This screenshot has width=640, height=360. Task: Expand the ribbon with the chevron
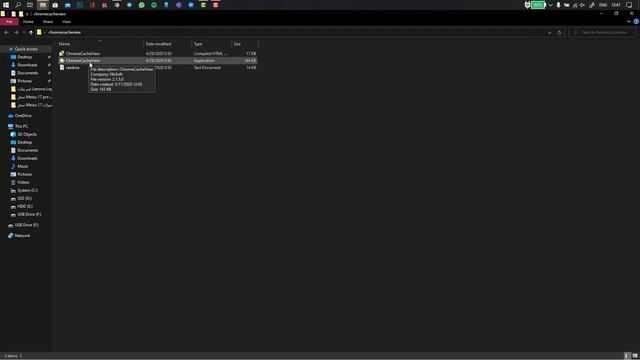pos(629,21)
